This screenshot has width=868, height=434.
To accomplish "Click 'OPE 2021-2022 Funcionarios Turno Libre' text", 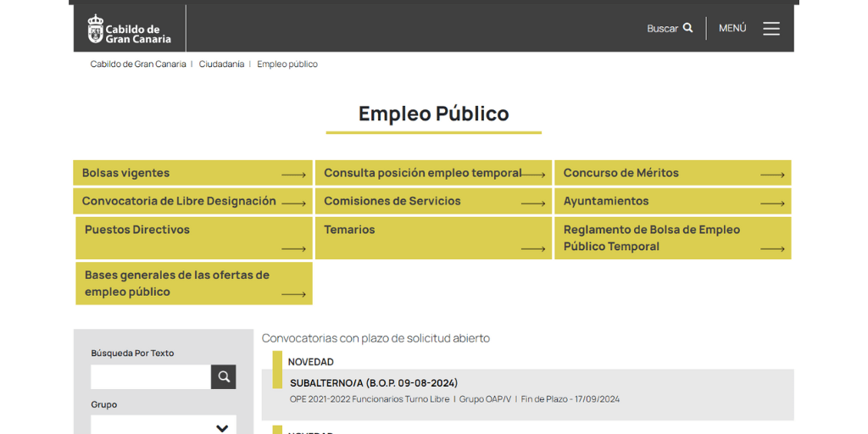I will pyautogui.click(x=370, y=399).
